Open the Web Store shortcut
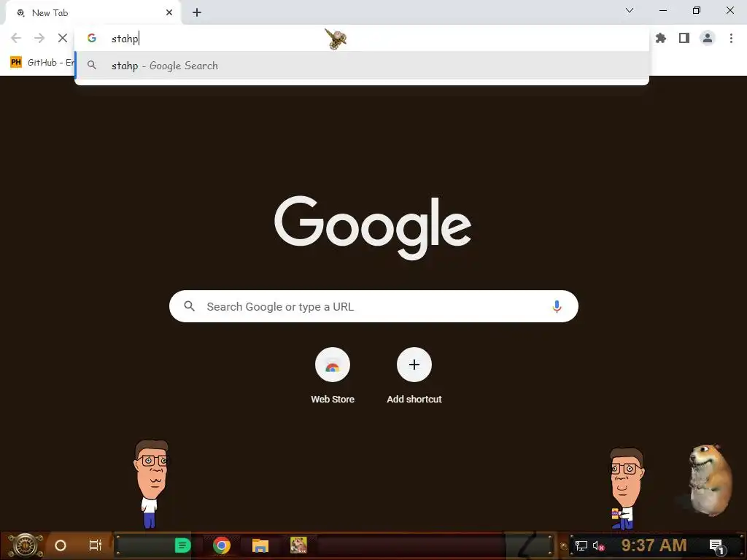 333,376
